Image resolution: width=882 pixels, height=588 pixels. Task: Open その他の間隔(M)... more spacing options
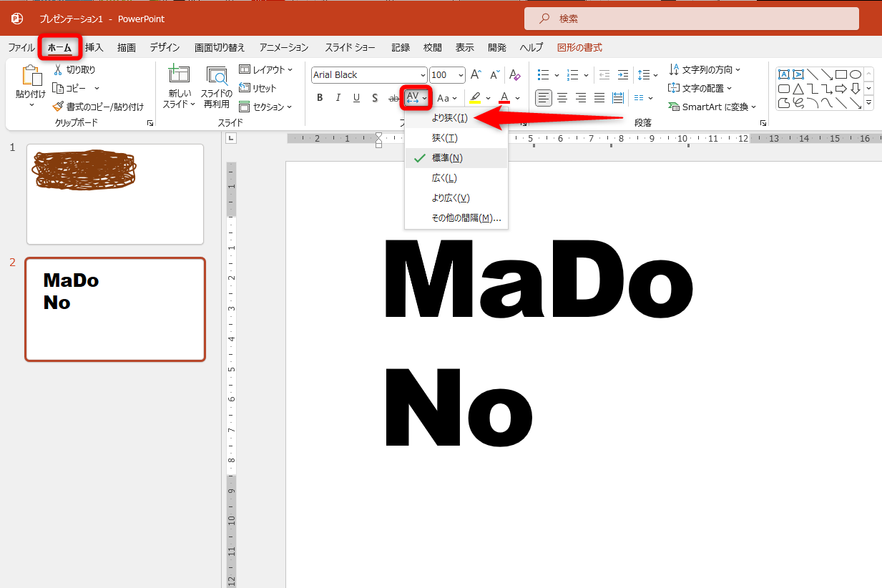coord(456,218)
